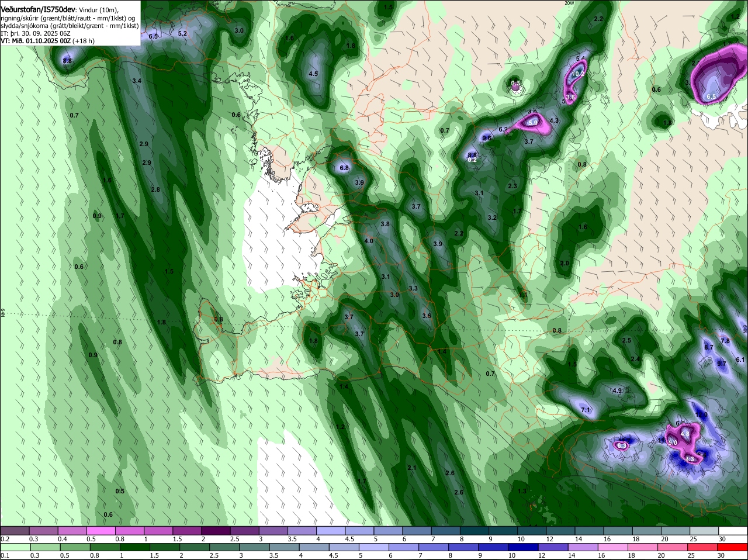Select the 3.8 precipitation value on the map

pos(385,224)
